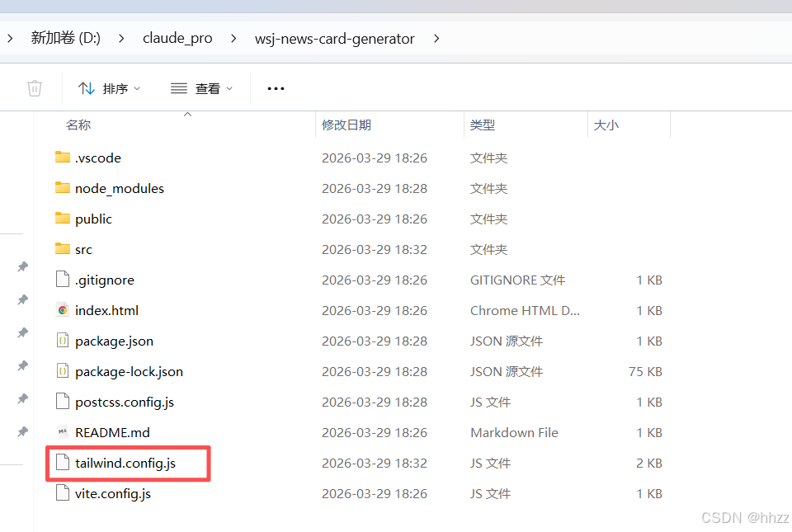
Task: Click src modified date 2026-03-29 18:32
Action: tap(375, 250)
